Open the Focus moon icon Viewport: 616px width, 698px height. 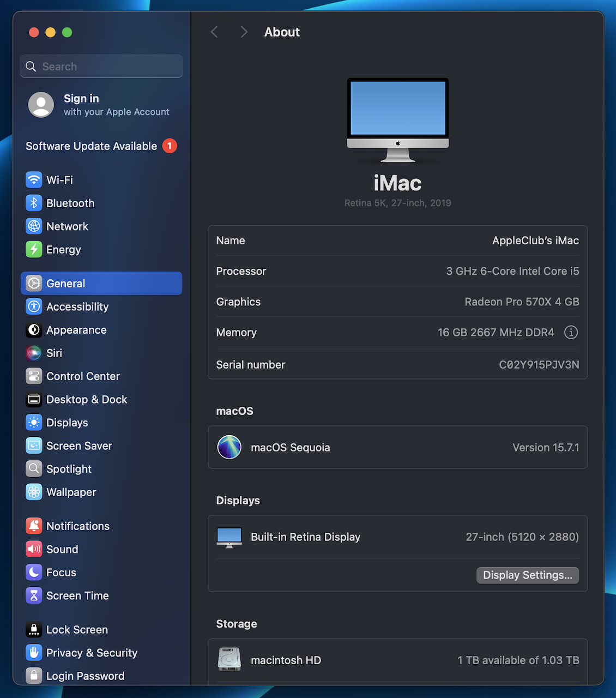pyautogui.click(x=34, y=573)
